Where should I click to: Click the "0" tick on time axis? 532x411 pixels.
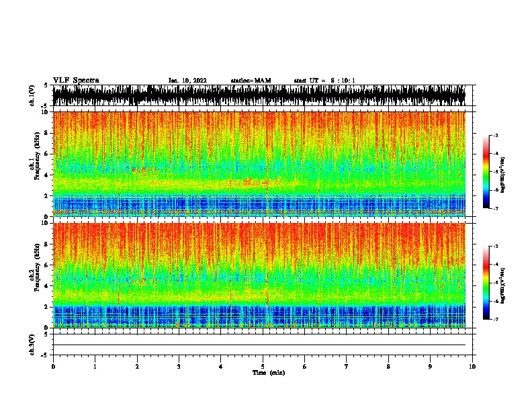pos(53,367)
